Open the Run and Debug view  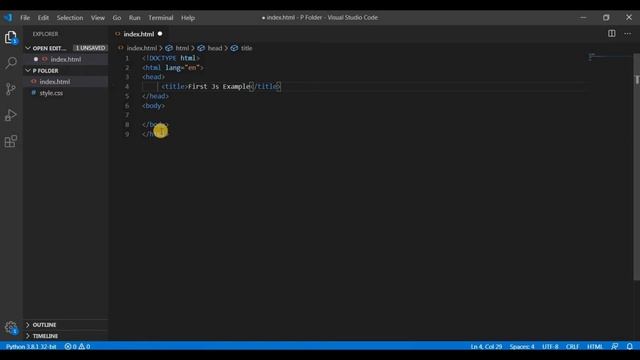coord(11,115)
